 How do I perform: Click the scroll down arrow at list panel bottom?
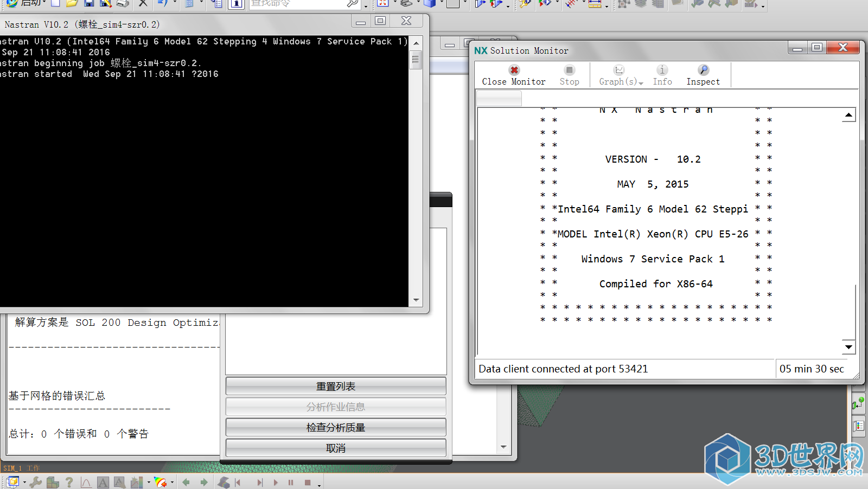503,447
